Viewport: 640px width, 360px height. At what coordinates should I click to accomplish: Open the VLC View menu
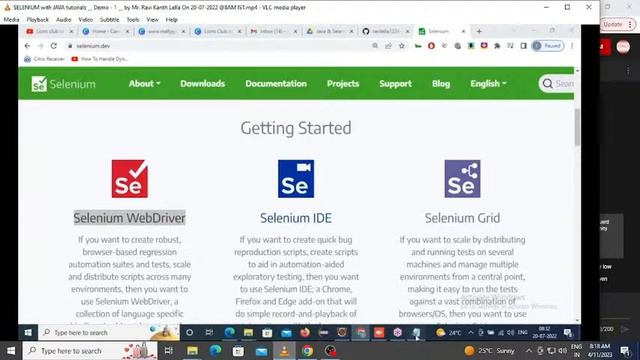(x=152, y=20)
